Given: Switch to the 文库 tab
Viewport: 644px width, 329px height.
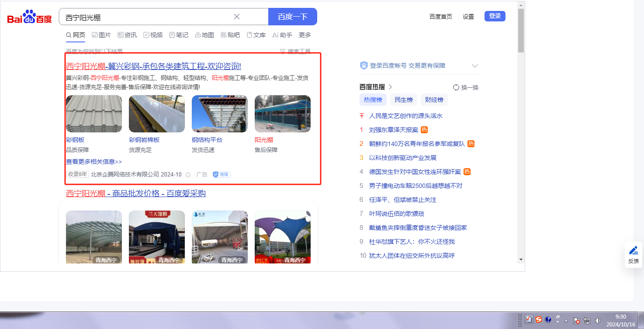Looking at the screenshot, I should [256, 35].
